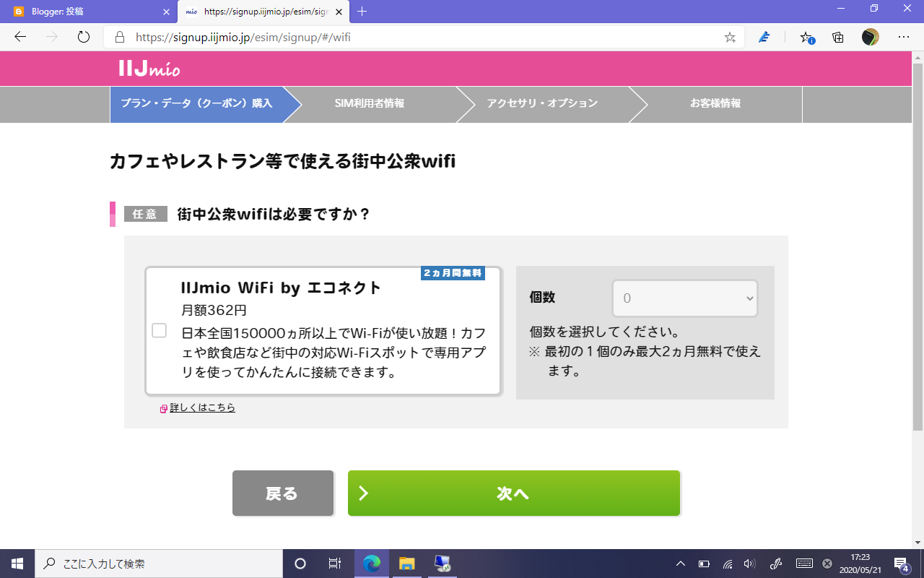
Task: Click the battery tray icon
Action: (x=704, y=564)
